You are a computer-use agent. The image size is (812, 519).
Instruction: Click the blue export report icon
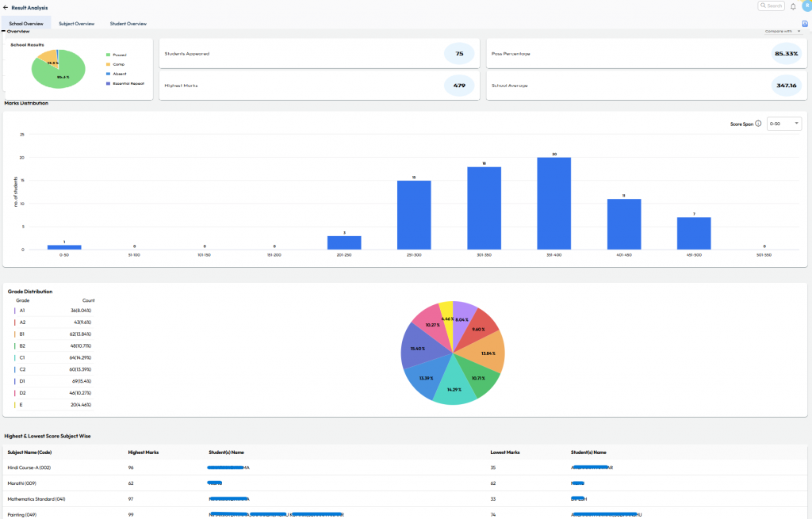tap(805, 24)
